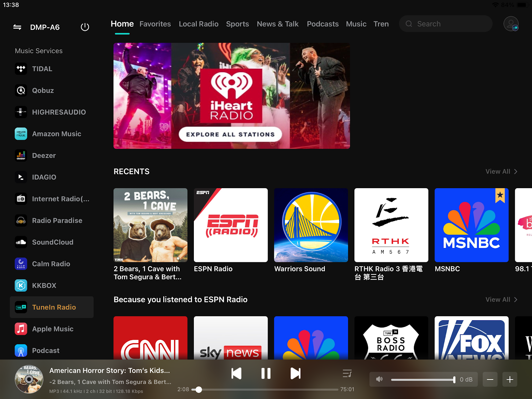This screenshot has height=399, width=532.
Task: Open the Sports tab
Action: point(237,24)
